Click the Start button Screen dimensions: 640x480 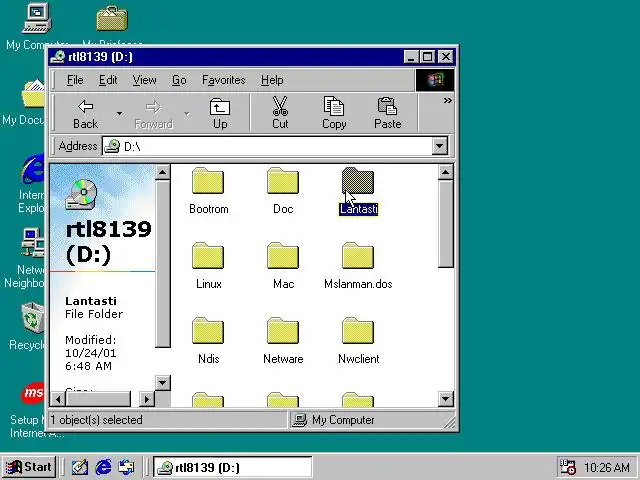pos(29,467)
